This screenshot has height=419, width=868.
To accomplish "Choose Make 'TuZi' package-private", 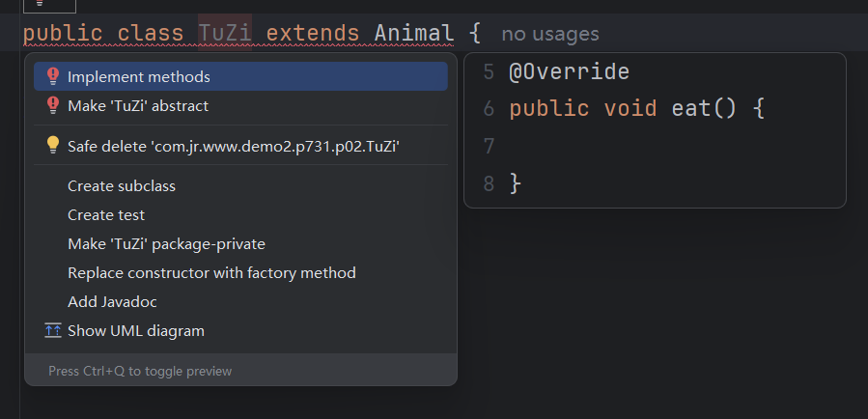I will point(240,244).
